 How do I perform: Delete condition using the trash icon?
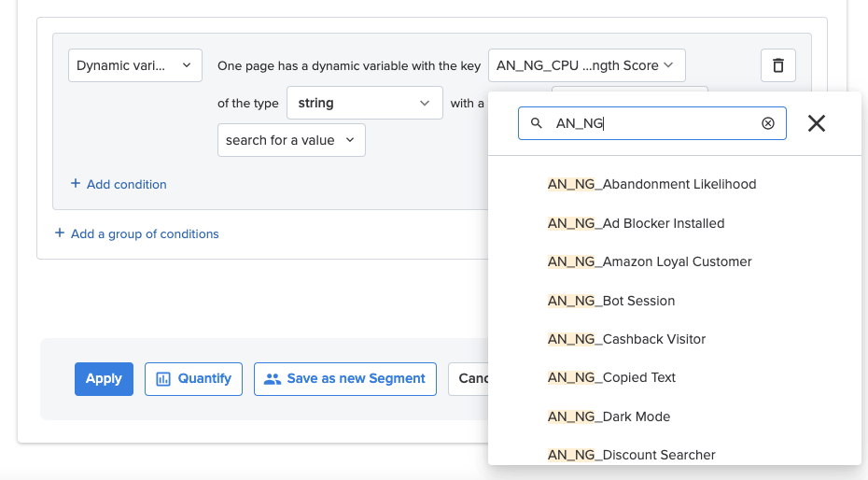pos(777,65)
